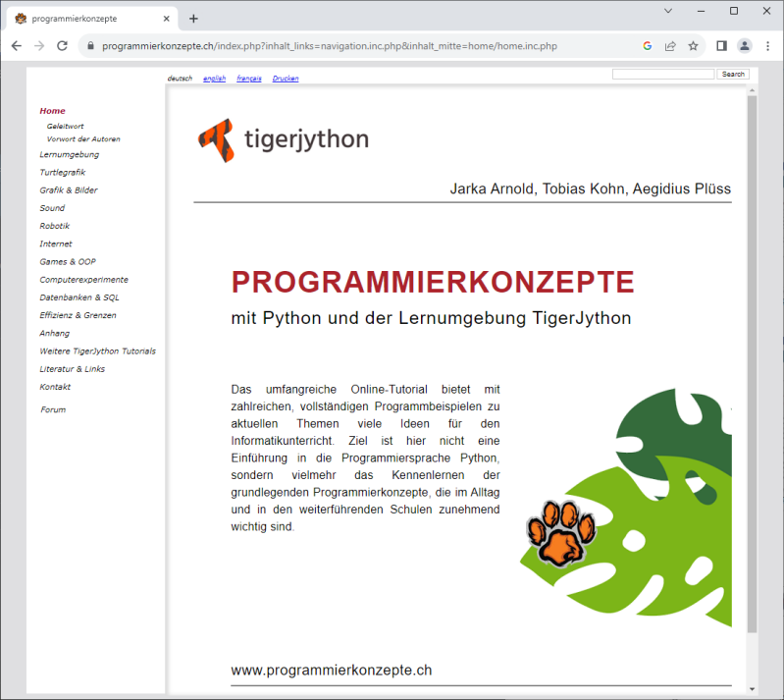Screen dimensions: 784x700
Task: Close the programmierkonzepte tab
Action: tap(167, 19)
